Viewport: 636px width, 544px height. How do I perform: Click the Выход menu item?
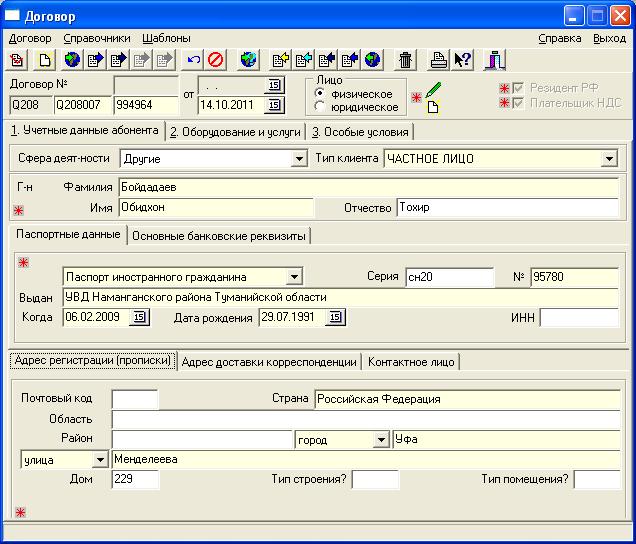[x=609, y=39]
